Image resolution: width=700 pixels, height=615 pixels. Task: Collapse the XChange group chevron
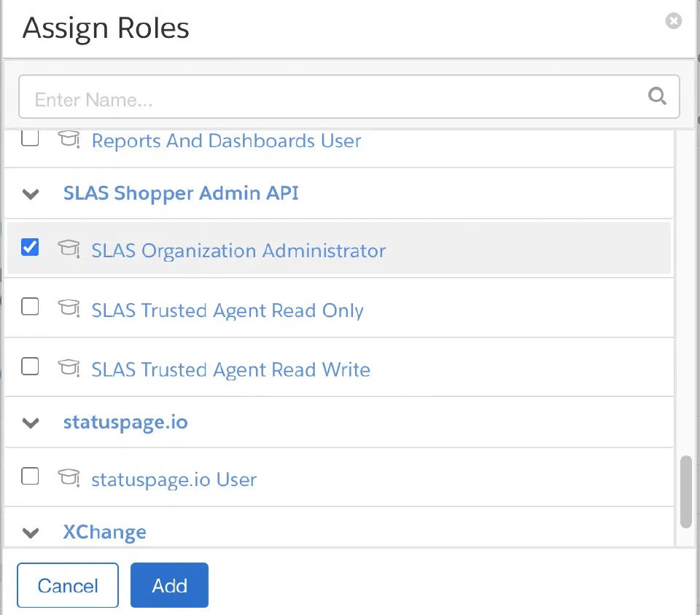pos(31,533)
